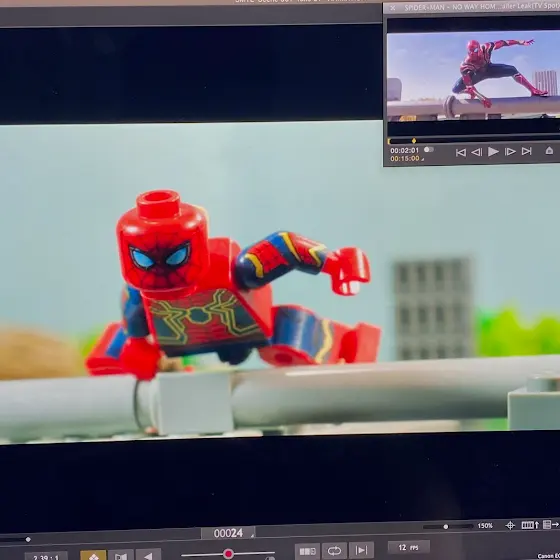Click the Spider-Man reference video preview
560x560 pixels.
(x=473, y=76)
